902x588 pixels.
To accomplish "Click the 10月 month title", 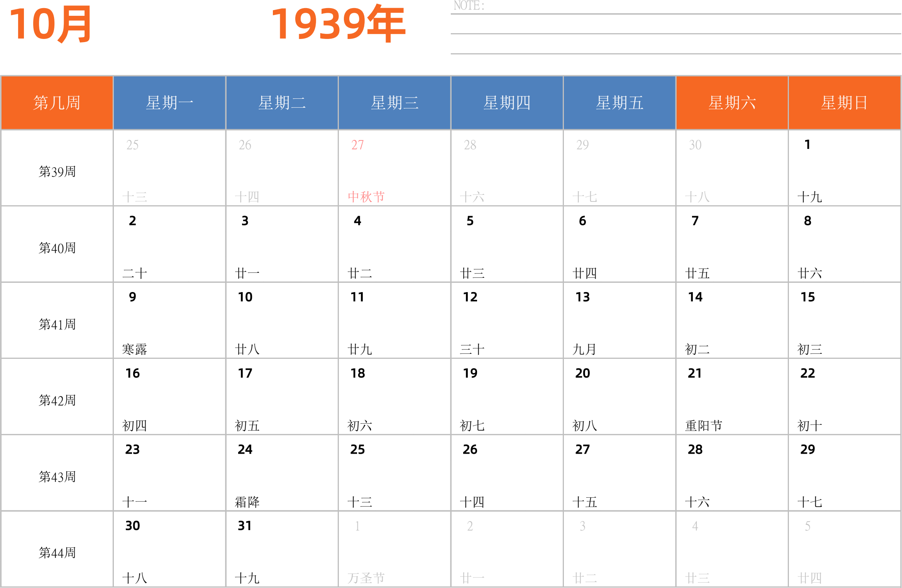I will [x=50, y=25].
